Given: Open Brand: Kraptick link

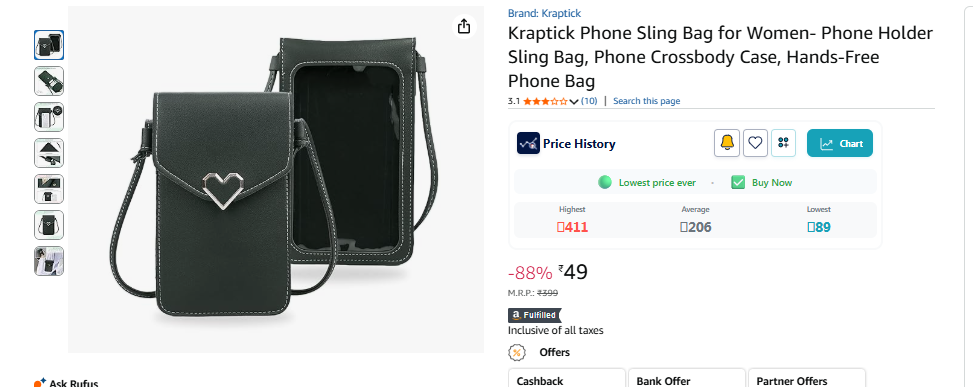Looking at the screenshot, I should click(x=544, y=13).
